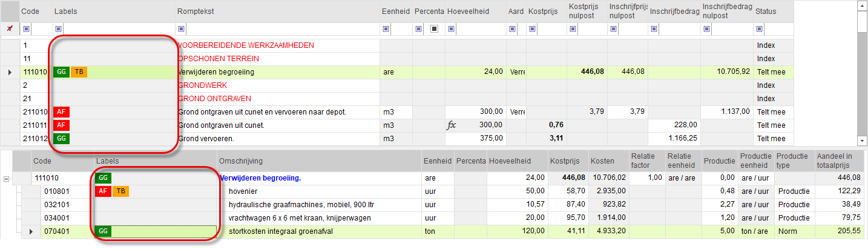
Task: Click the red pin icon in filter row
Action: point(9,28)
